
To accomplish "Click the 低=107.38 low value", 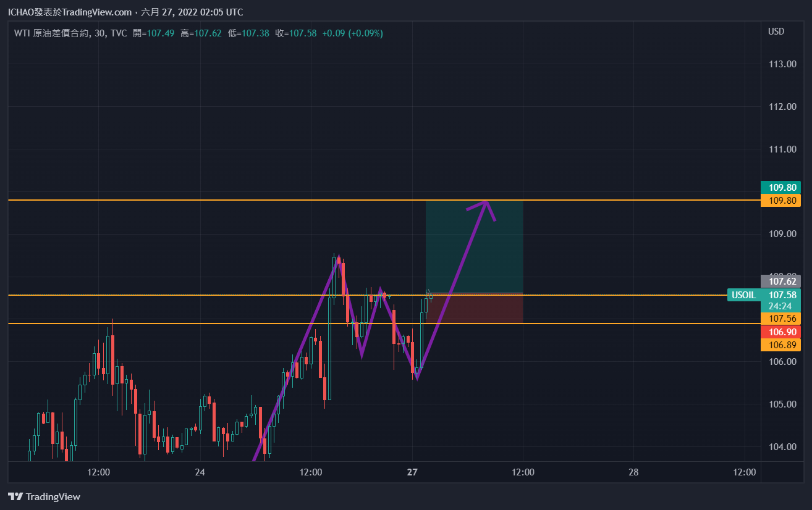I will coord(248,33).
